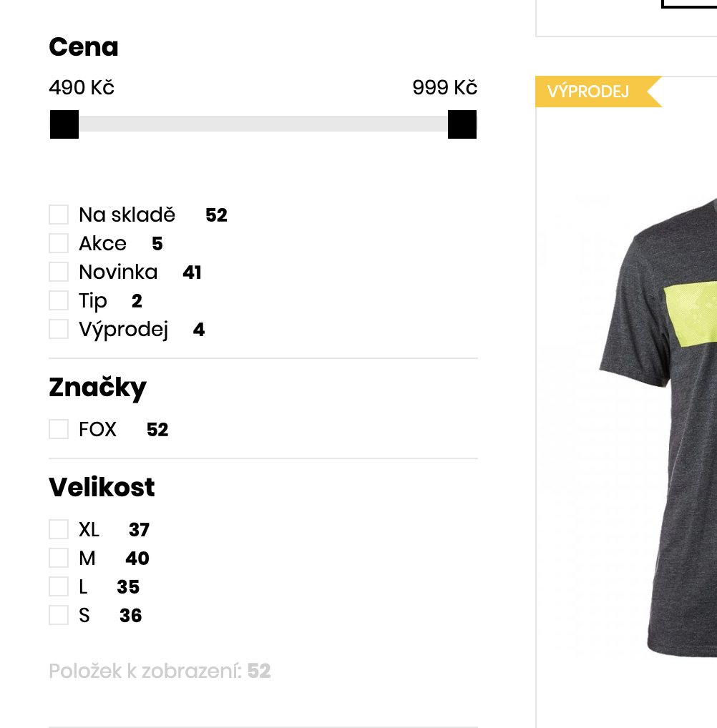
Task: Check the 'Na skladě' availability filter
Action: (x=59, y=214)
